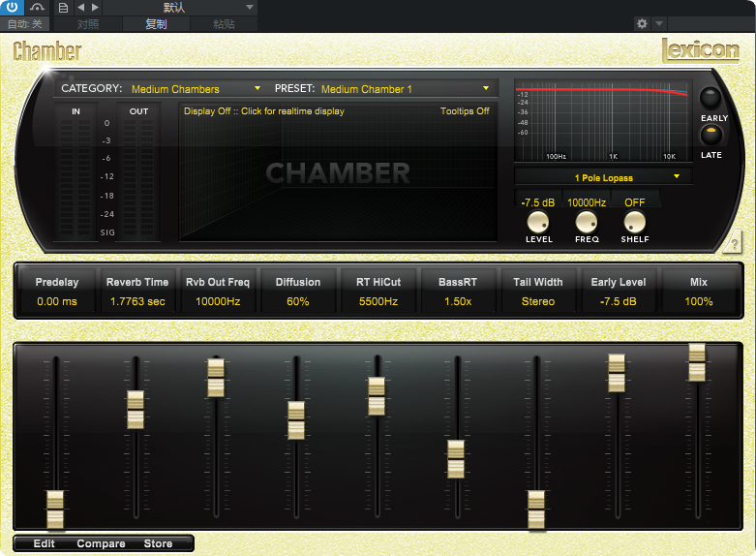Go to next preset arrow
The image size is (756, 556).
95,7
